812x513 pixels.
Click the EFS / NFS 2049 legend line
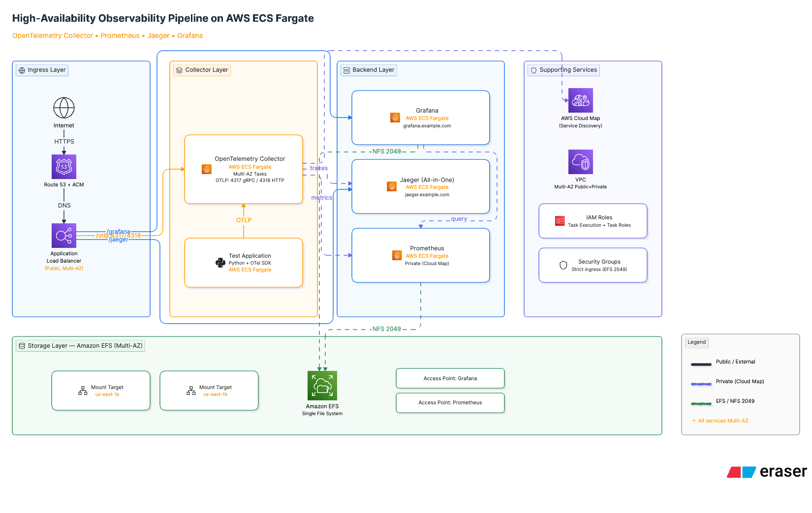point(701,404)
